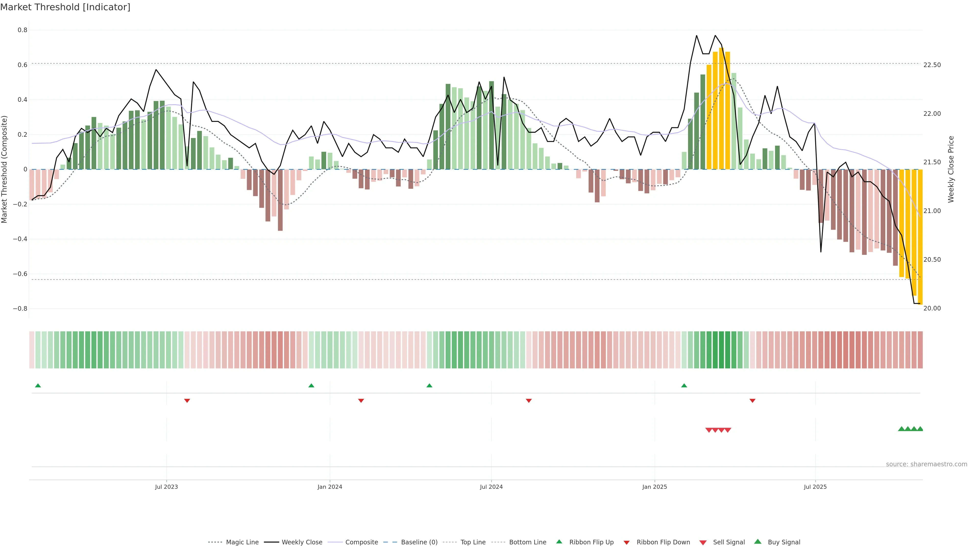Click the flip down marker before Jul 2025
Screen dimensions: 980x551
click(x=752, y=401)
